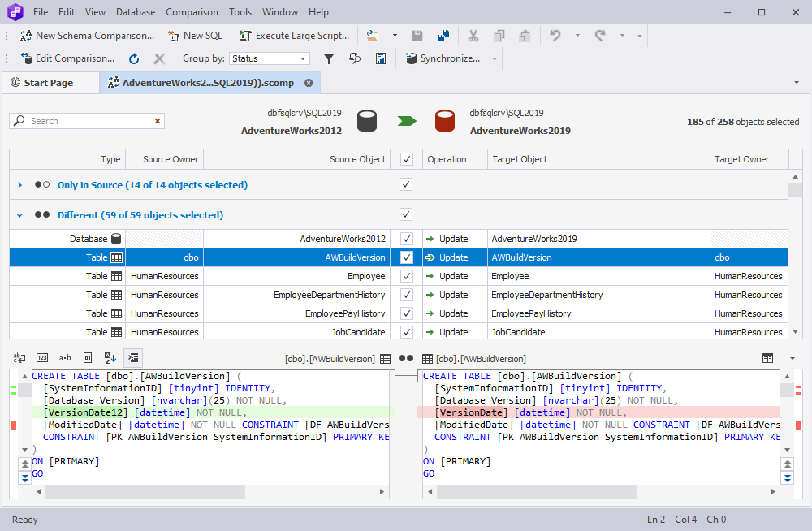
Task: Click the Redo arrow icon
Action: coord(600,36)
